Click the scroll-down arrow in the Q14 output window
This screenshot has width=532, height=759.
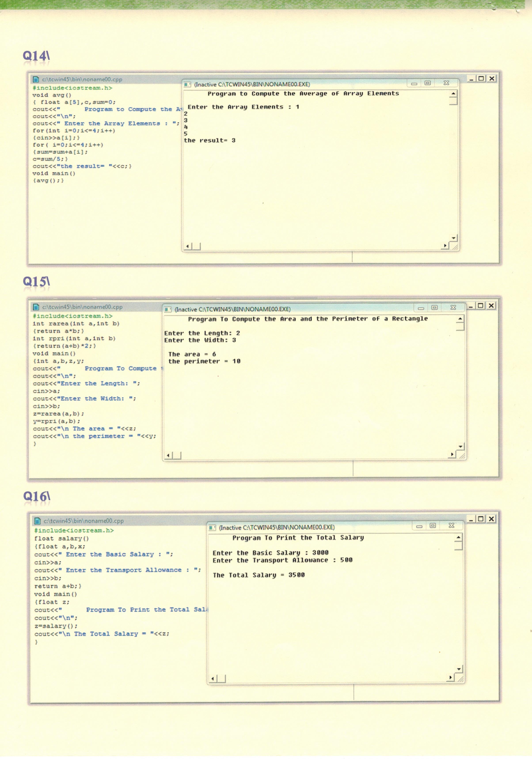454,238
